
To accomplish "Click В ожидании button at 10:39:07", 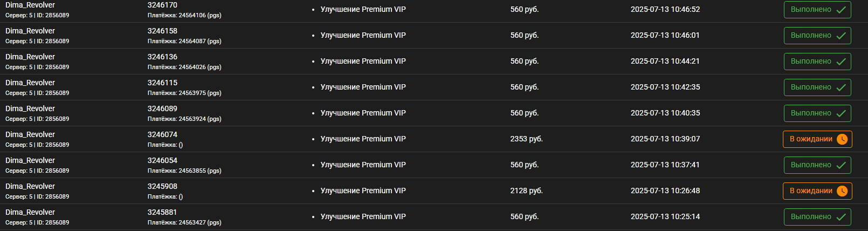I will click(817, 139).
